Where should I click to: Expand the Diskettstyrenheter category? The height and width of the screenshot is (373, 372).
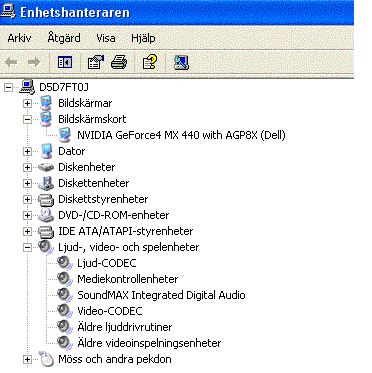27,199
